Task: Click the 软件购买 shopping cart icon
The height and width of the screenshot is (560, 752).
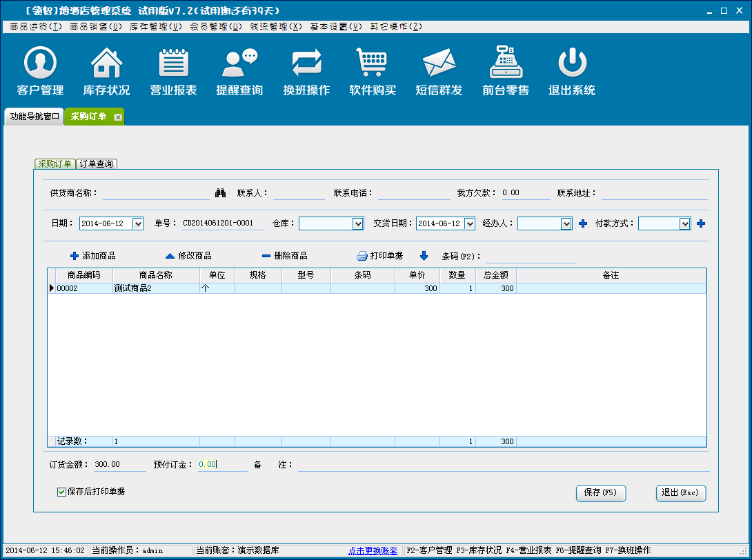Action: [x=373, y=64]
